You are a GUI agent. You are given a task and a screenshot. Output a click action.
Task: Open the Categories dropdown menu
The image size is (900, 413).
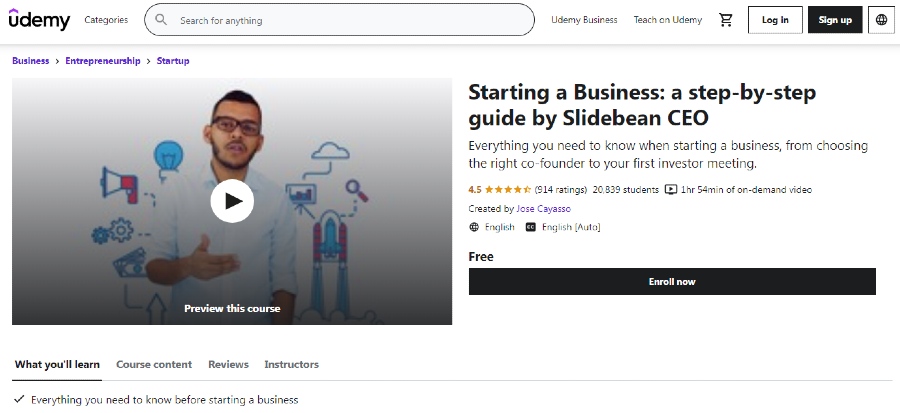pos(106,20)
